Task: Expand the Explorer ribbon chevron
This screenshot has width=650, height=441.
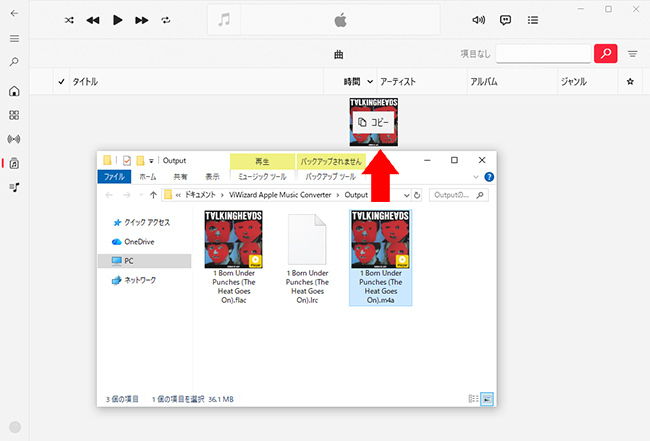Action: click(475, 177)
